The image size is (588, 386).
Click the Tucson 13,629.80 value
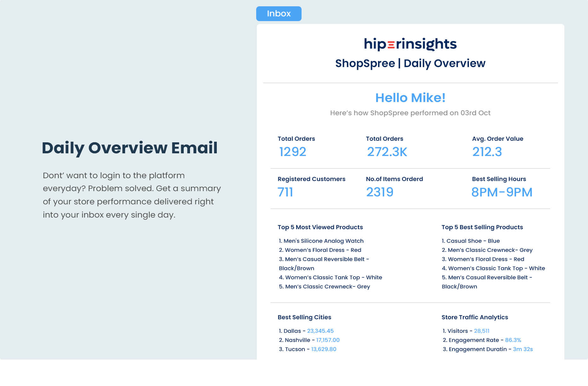tap(324, 349)
